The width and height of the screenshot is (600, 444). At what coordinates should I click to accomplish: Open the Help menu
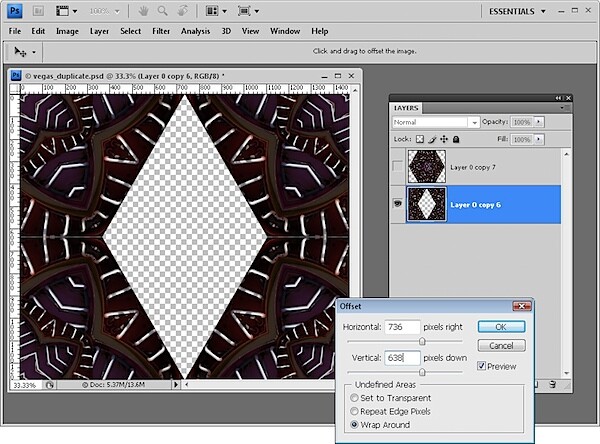point(320,31)
